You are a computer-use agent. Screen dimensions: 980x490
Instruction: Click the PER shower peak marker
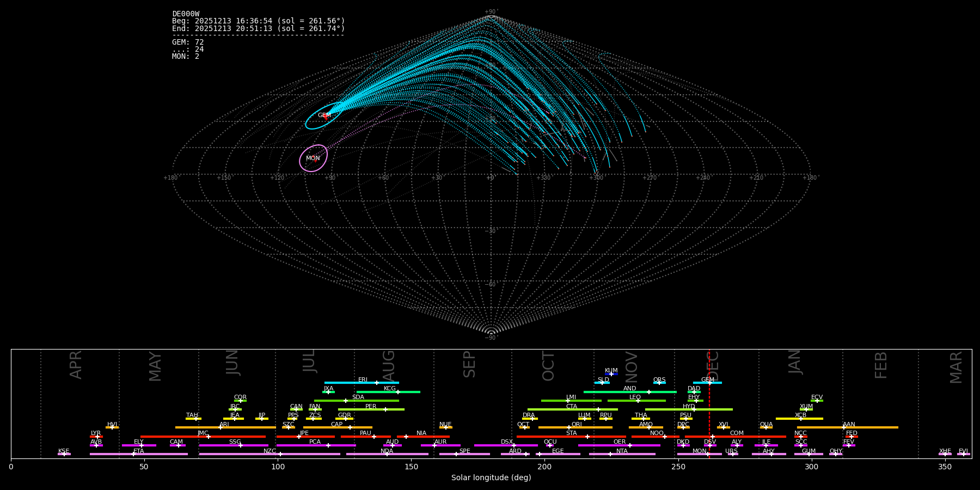coord(385,409)
